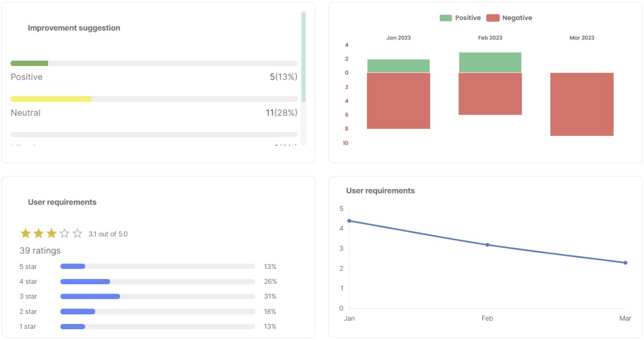The image size is (644, 340).
Task: Click the yellow Neutral progress bar
Action: point(51,99)
